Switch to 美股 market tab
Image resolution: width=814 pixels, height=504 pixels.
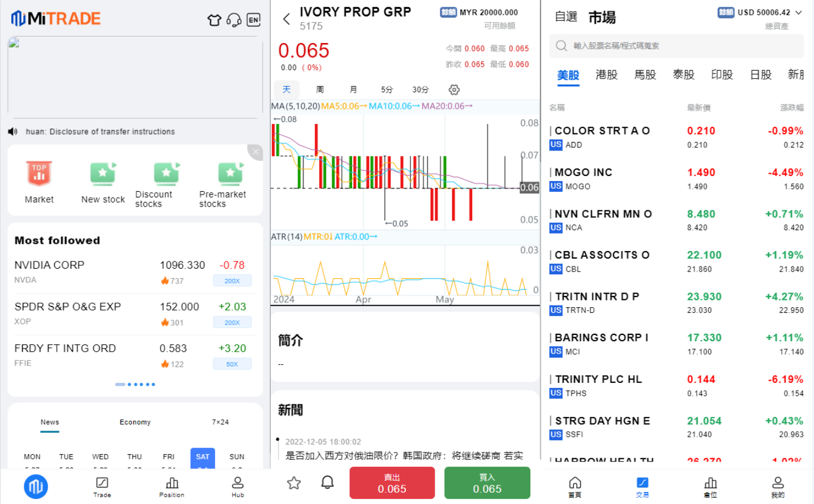pos(568,75)
